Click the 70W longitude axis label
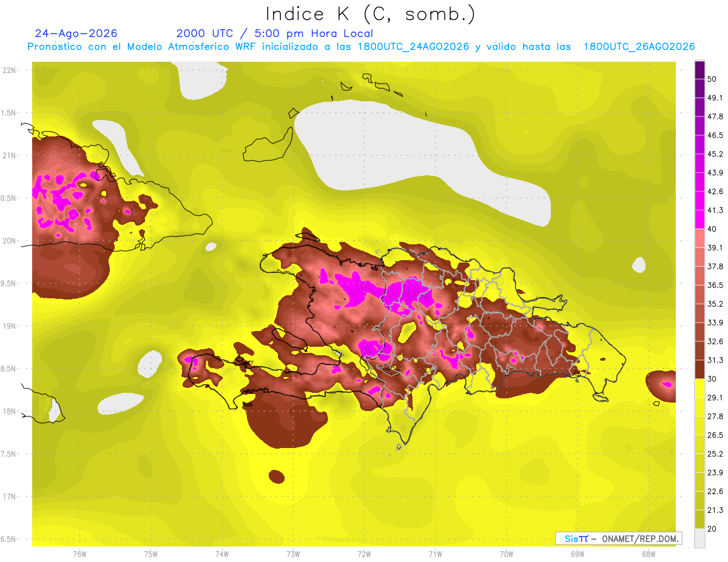Image resolution: width=728 pixels, height=562 pixels. tap(507, 554)
